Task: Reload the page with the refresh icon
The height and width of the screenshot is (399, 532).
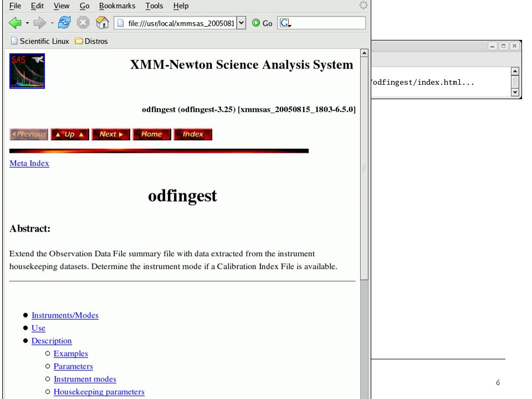Action: click(x=64, y=23)
